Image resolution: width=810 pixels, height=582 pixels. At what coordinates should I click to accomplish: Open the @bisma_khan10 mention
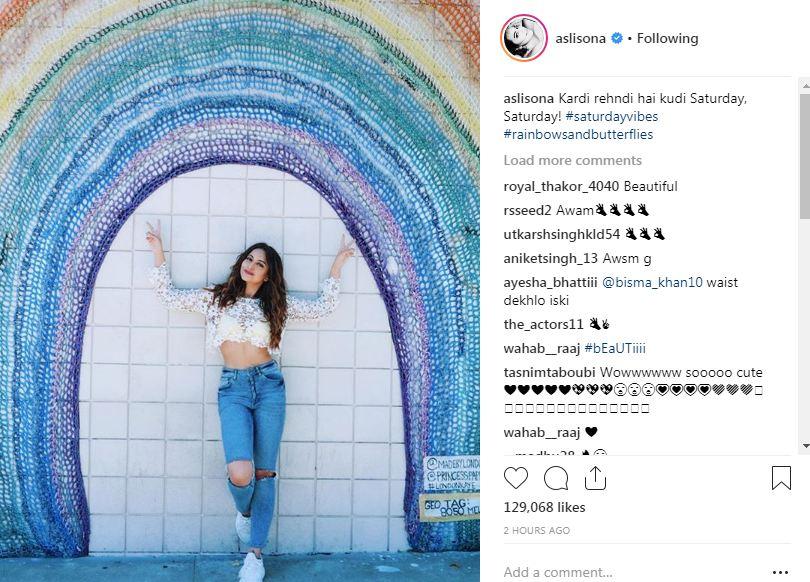point(652,282)
